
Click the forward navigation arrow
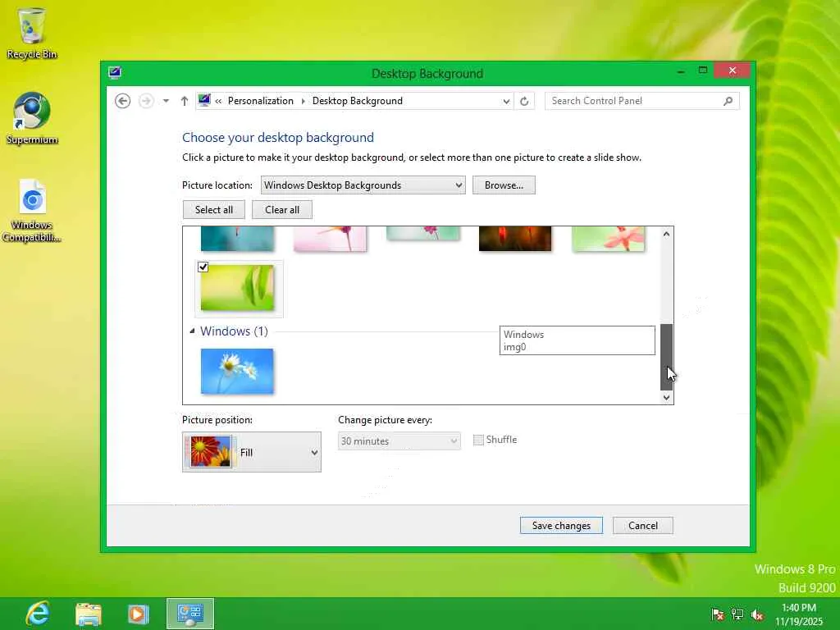[146, 101]
